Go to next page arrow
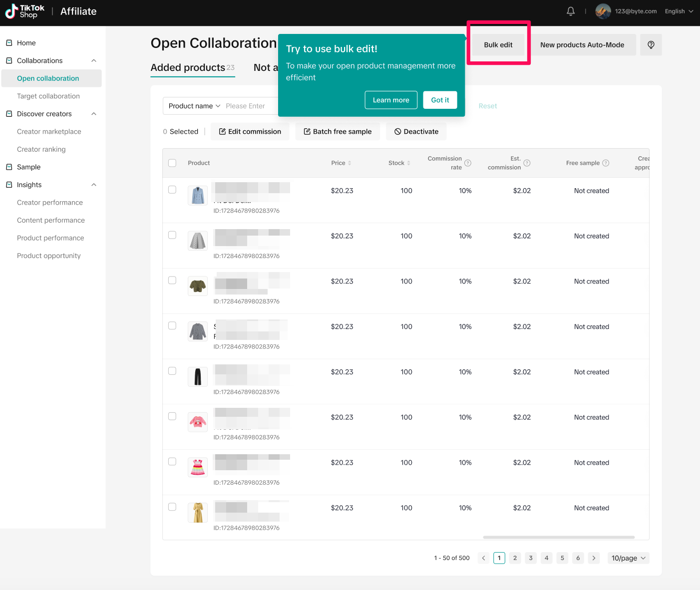The width and height of the screenshot is (700, 590). [x=594, y=558]
